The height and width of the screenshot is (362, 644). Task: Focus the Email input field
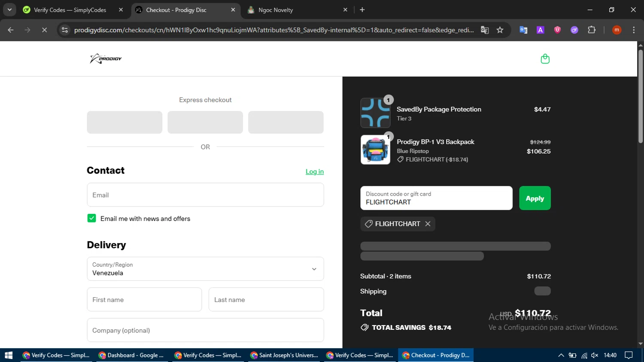[205, 195]
